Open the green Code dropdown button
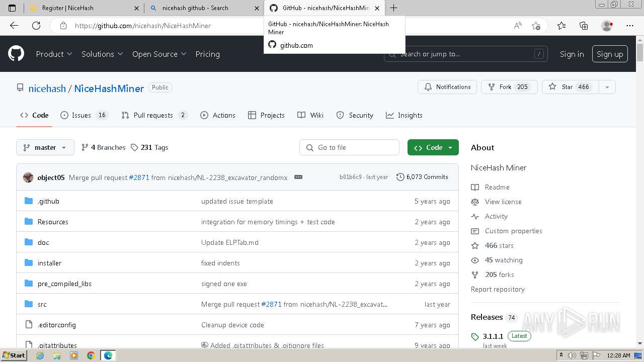Viewport: 644px width, 362px height. click(433, 147)
